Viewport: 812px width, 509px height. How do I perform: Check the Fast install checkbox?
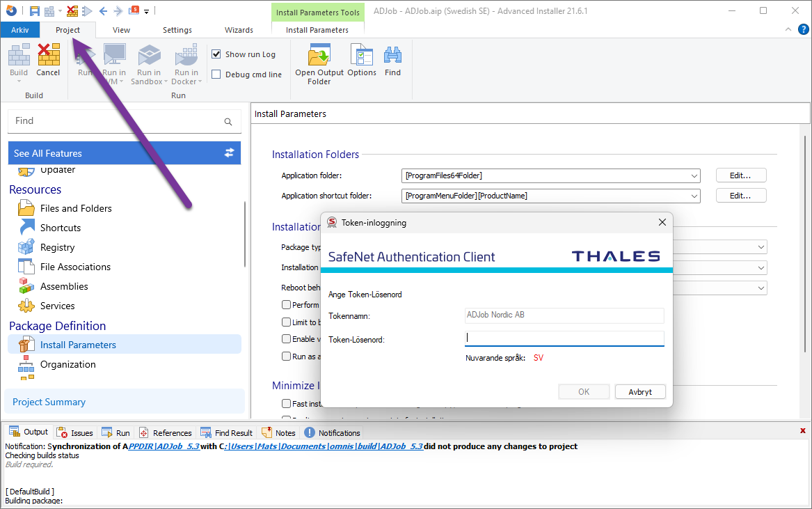pyautogui.click(x=286, y=403)
